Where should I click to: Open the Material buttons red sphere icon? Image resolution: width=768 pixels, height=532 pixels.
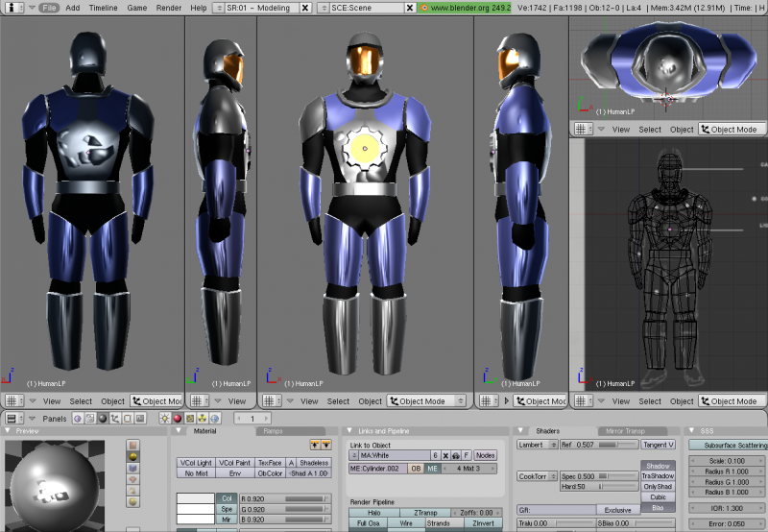tap(177, 419)
